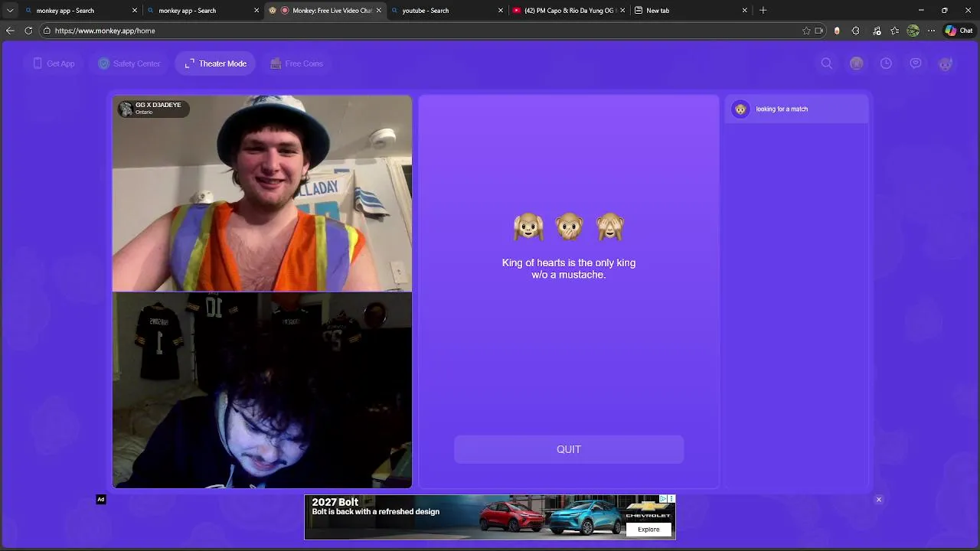Click Explore on the Chevrolet ad
The image size is (980, 551).
[648, 530]
